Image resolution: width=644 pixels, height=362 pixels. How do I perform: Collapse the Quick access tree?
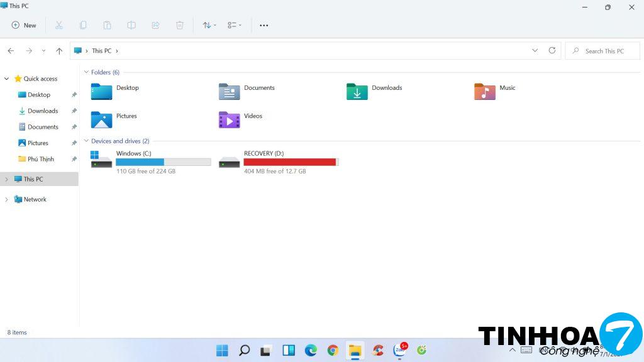click(7, 79)
